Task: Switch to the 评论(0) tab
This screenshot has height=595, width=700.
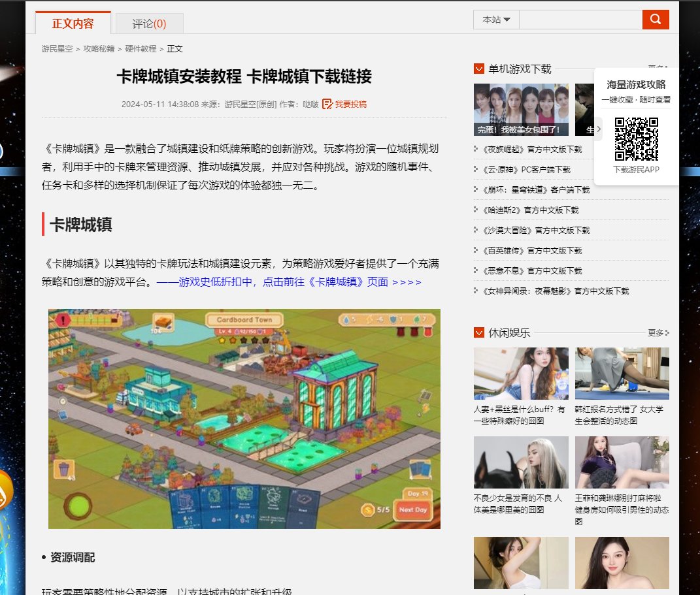Action: tap(149, 24)
